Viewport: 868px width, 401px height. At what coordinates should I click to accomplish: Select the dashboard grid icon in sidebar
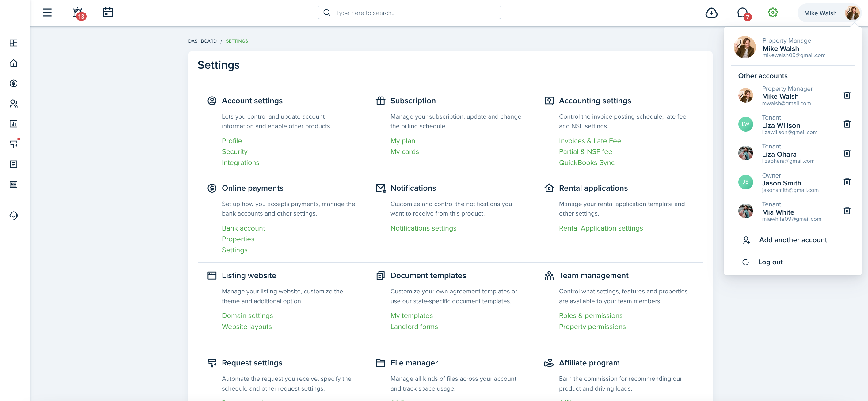pyautogui.click(x=13, y=43)
